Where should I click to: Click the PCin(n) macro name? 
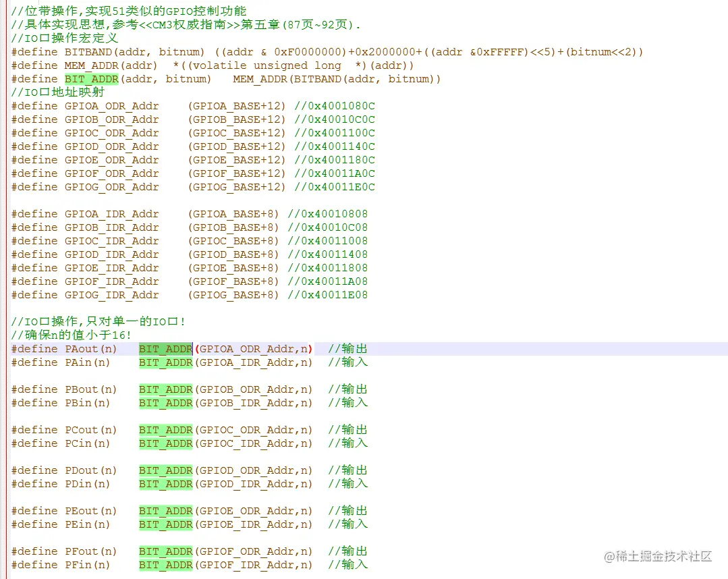click(87, 443)
